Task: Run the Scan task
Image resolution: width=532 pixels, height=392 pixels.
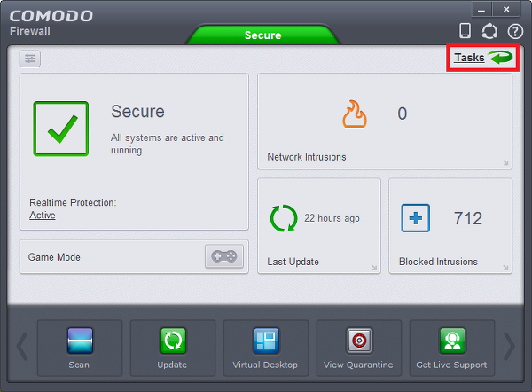Action: pyautogui.click(x=80, y=348)
